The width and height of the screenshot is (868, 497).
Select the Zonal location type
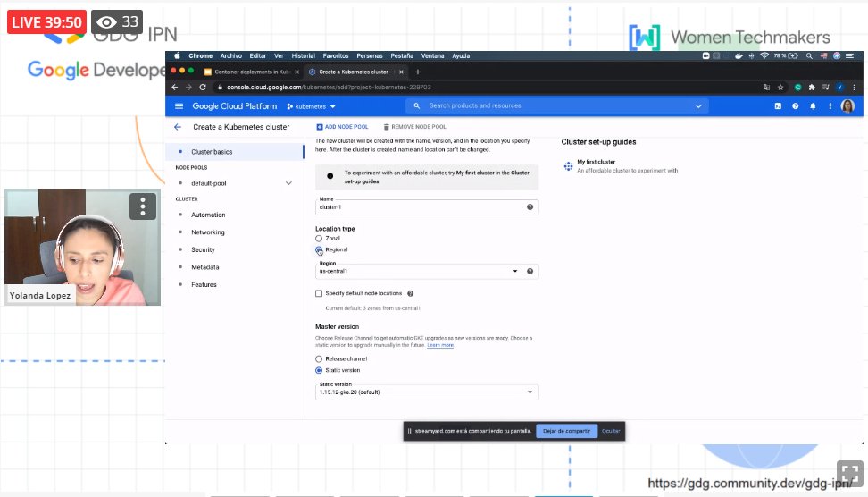tap(319, 239)
